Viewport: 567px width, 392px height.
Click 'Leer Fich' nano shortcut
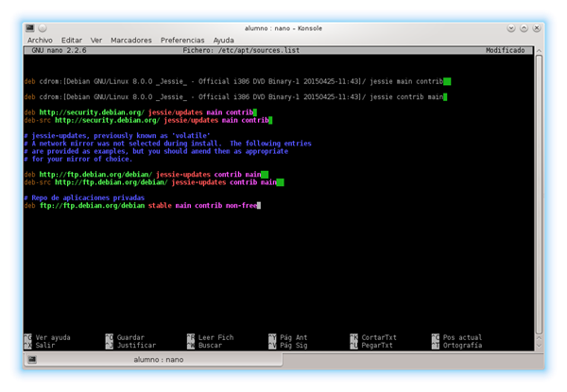coord(211,337)
